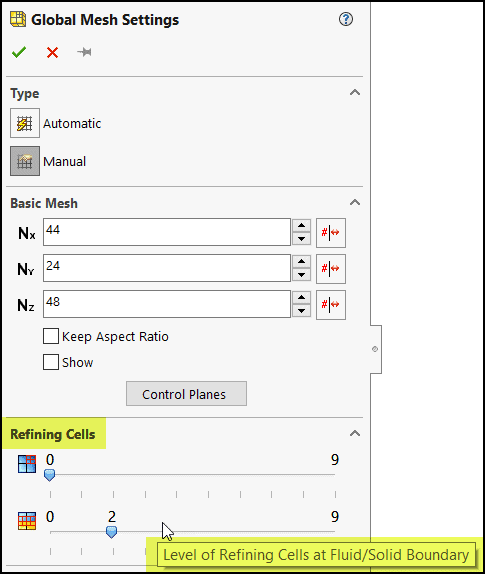Increase the Nz value with up arrow
Image resolution: width=485 pixels, height=574 pixels.
[x=302, y=297]
